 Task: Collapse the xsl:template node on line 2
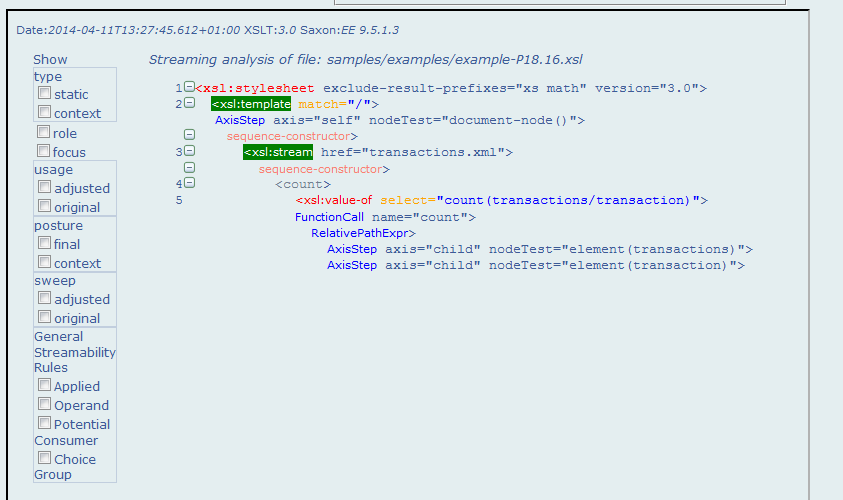[x=189, y=103]
